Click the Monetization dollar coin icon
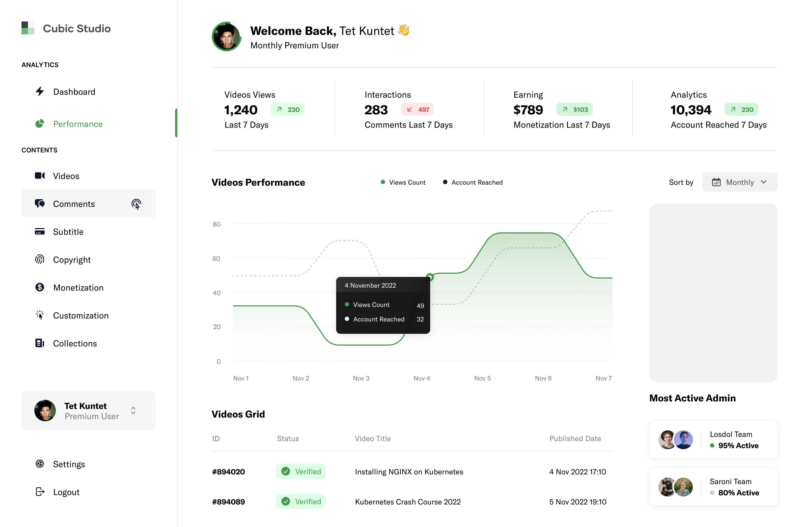Image resolution: width=812 pixels, height=527 pixels. tap(39, 287)
